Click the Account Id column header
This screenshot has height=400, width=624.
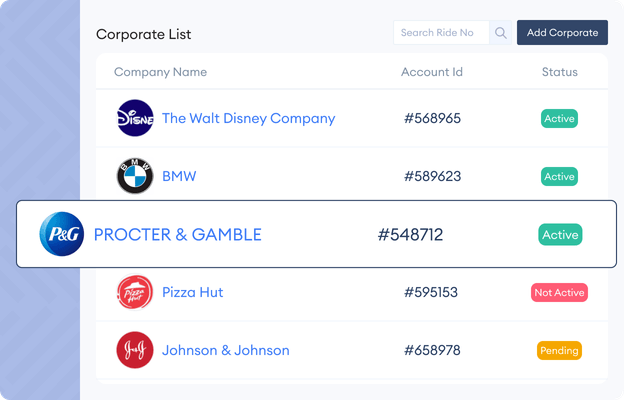(x=432, y=72)
